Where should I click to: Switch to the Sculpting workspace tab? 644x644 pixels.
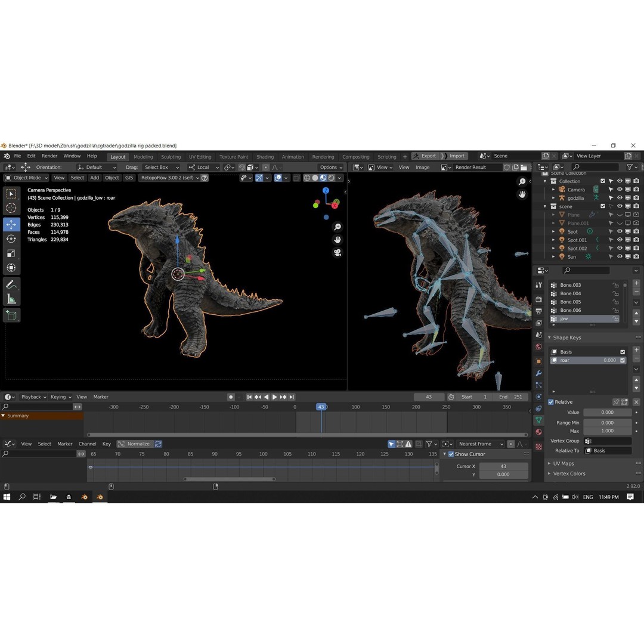171,157
